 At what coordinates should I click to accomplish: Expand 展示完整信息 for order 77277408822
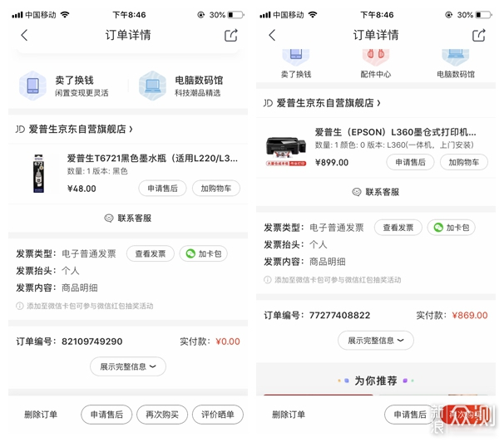(x=375, y=340)
